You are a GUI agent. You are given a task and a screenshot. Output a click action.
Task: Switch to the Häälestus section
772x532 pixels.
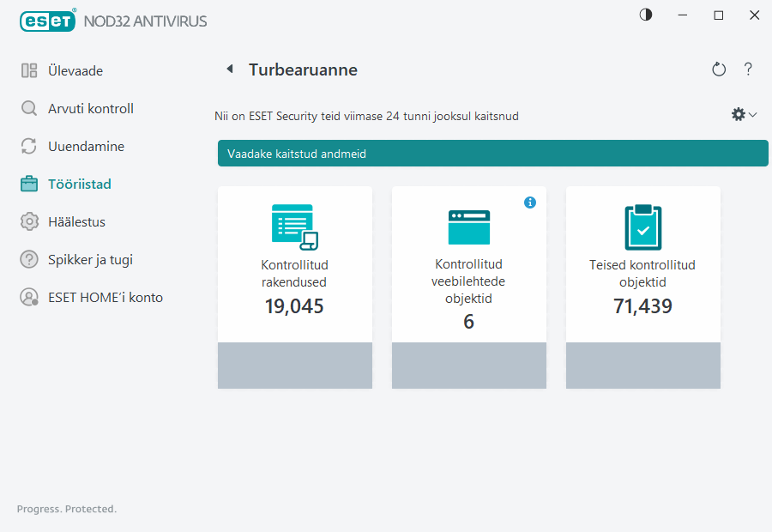coord(81,221)
